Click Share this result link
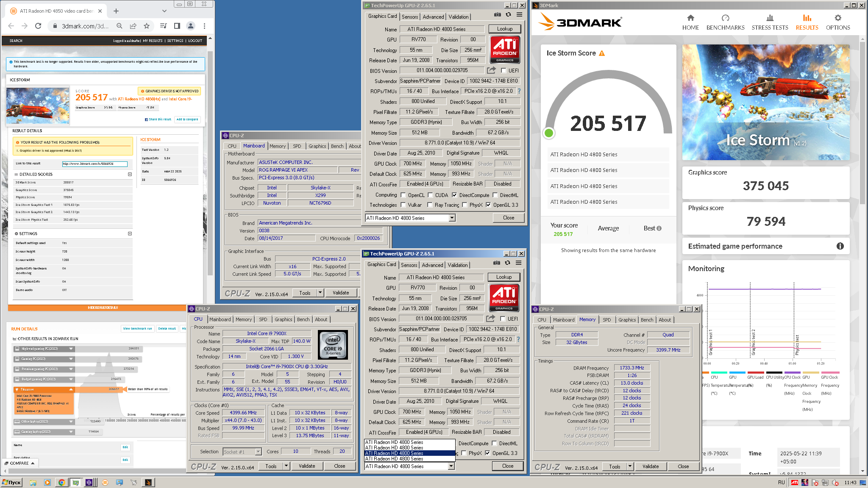This screenshot has height=488, width=868. point(159,119)
